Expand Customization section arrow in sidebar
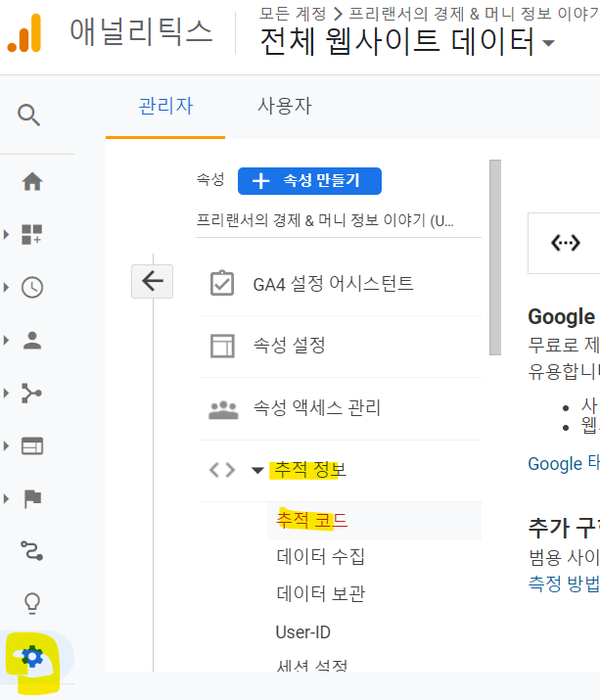This screenshot has width=600, height=700. point(6,234)
